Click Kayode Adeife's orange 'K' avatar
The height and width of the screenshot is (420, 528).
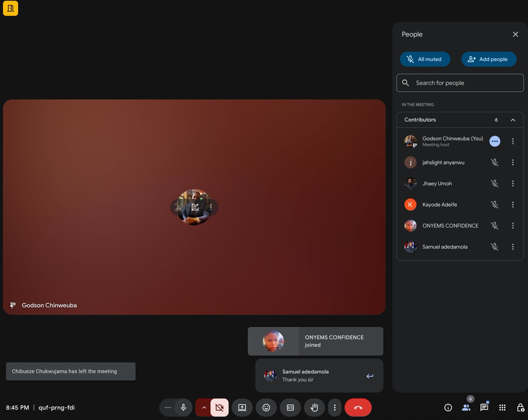click(x=410, y=205)
